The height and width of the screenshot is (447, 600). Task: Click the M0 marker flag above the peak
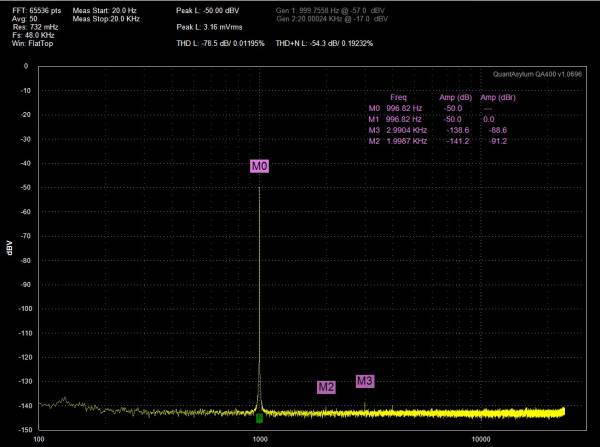[259, 166]
